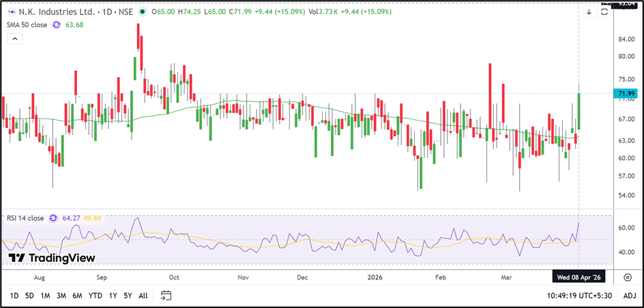Click the down arrow button at top right
The height and width of the screenshot is (308, 644).
tap(589, 12)
